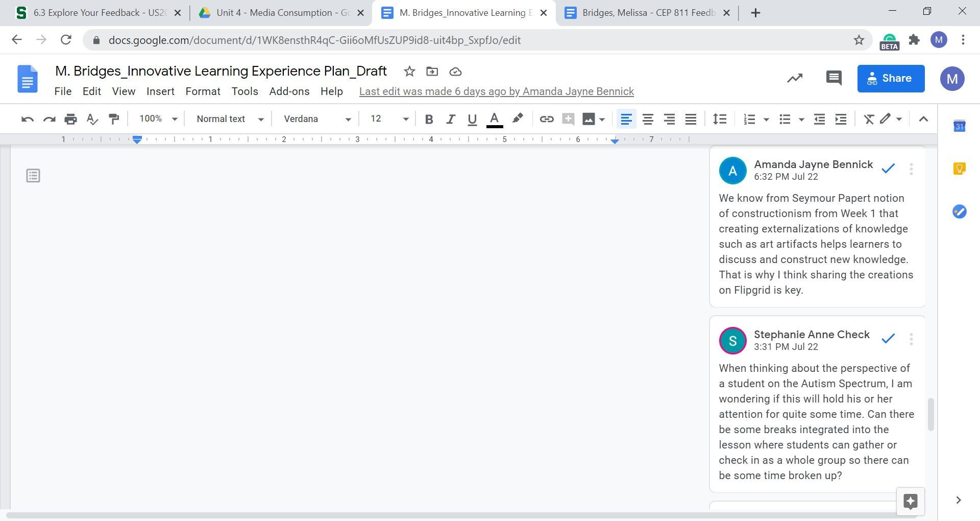Image resolution: width=980 pixels, height=521 pixels.
Task: Print the document with the printer icon
Action: (x=70, y=119)
